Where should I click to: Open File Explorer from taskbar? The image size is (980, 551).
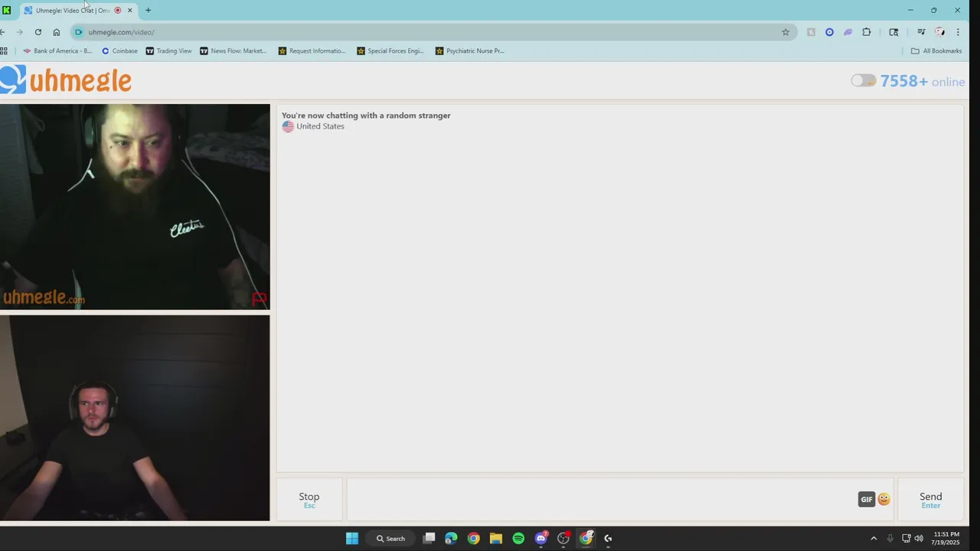[496, 539]
